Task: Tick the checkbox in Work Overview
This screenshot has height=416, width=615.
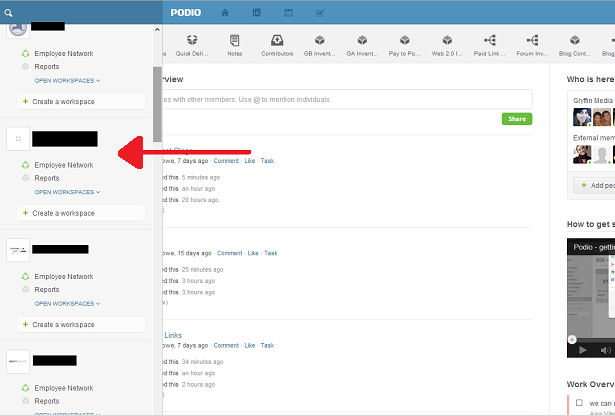Action: click(577, 403)
